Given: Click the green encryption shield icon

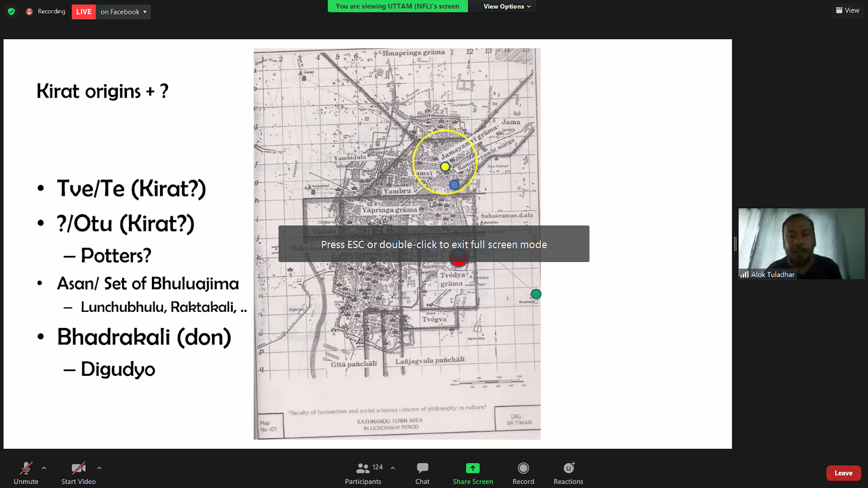Looking at the screenshot, I should [x=11, y=11].
